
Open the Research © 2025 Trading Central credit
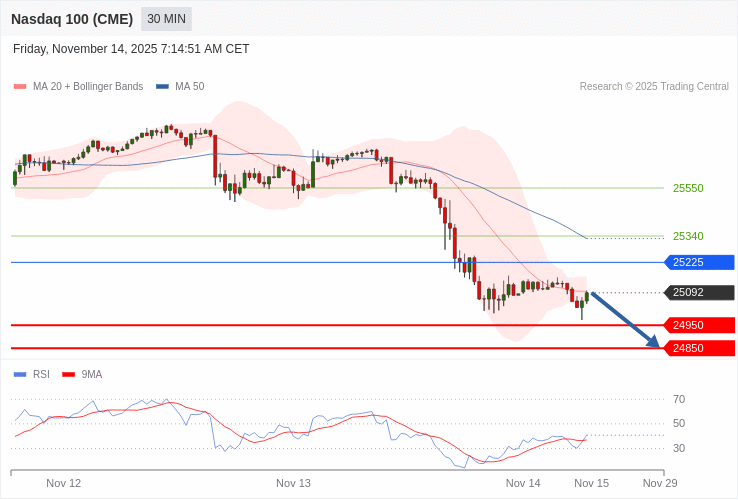point(654,87)
